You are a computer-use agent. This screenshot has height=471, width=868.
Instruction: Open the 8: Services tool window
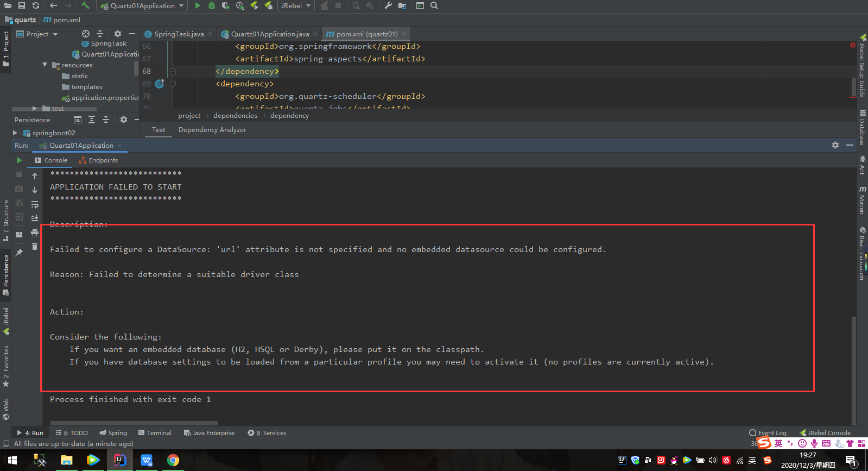tap(267, 433)
